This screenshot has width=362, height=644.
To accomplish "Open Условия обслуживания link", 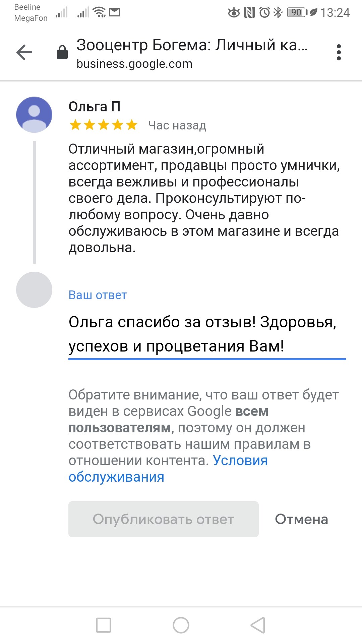I will pyautogui.click(x=168, y=469).
